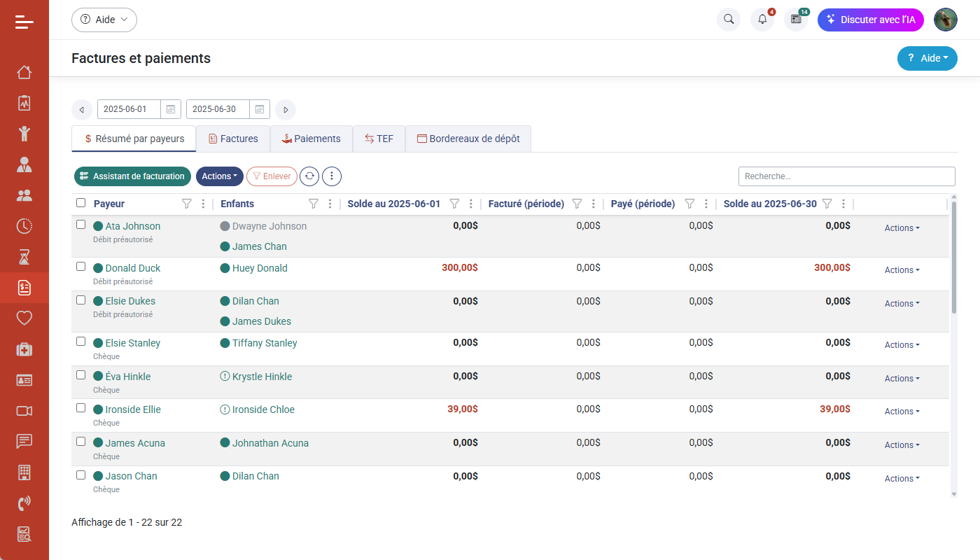
Task: Launch the Assistant de facturation
Action: 132,176
